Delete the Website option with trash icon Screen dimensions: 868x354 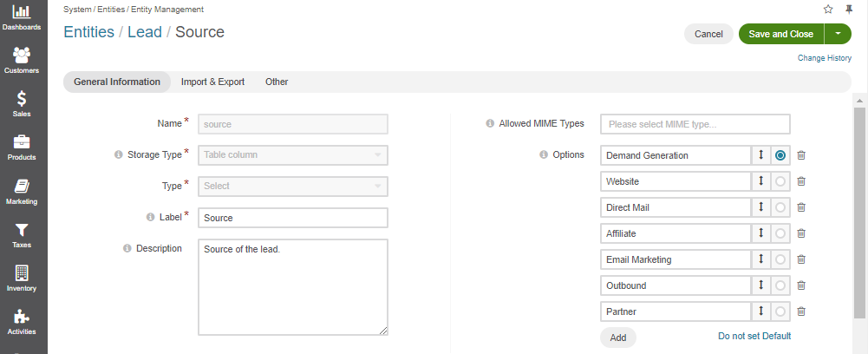(801, 181)
